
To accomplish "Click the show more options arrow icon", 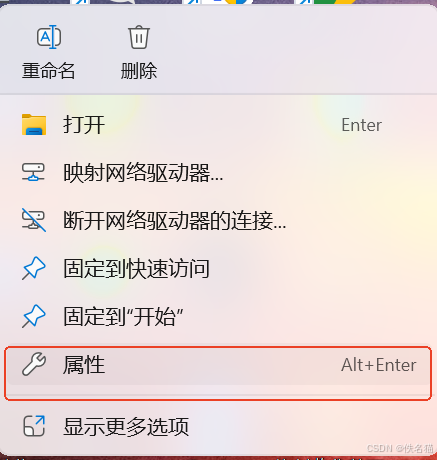I will pos(34,426).
